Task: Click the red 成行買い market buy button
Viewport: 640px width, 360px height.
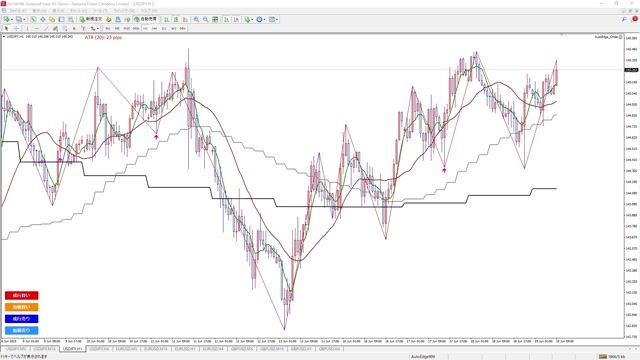Action: point(21,295)
